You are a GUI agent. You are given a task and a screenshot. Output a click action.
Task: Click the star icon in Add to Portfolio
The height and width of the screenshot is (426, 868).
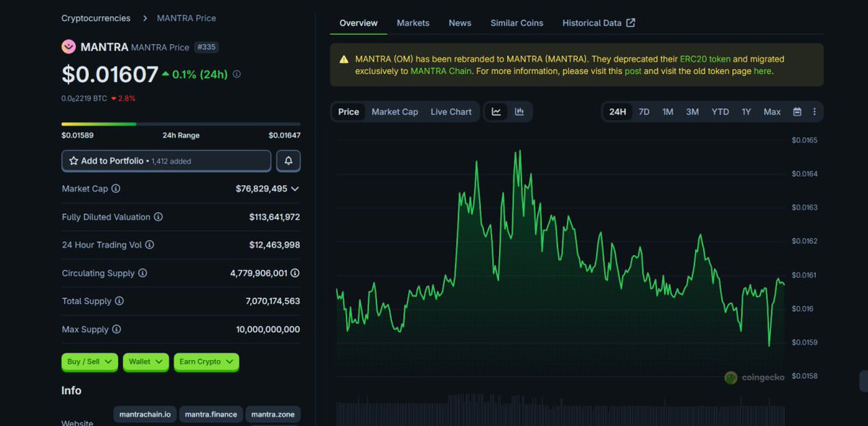point(74,161)
